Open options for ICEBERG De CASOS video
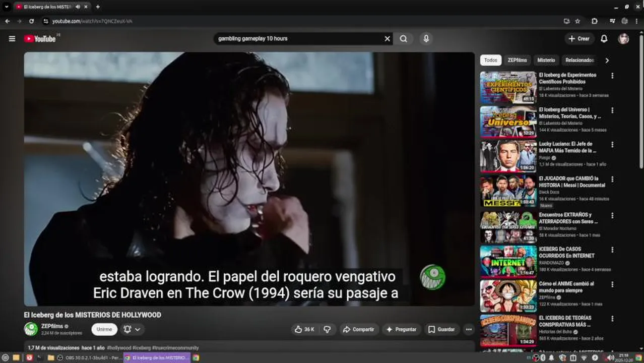 (x=612, y=250)
